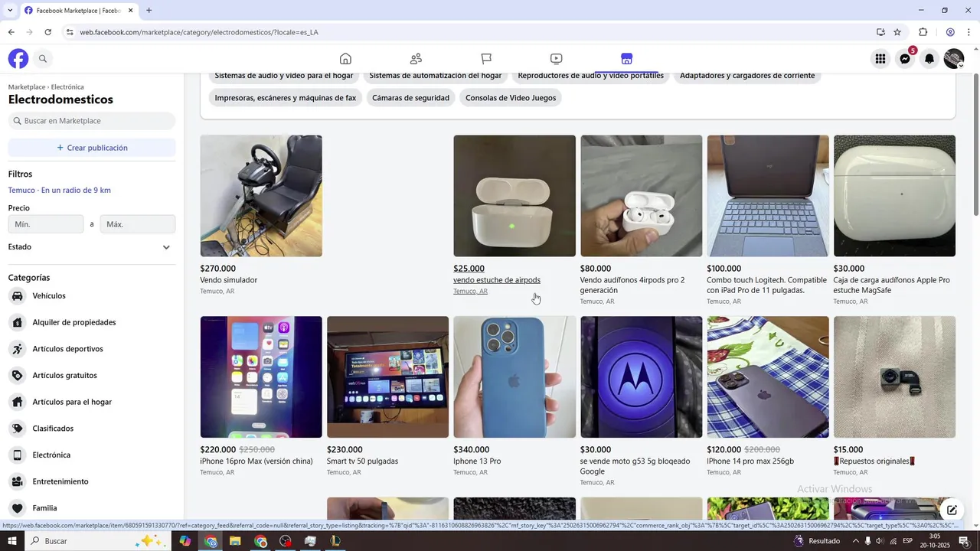Select Sistemas de audio y video chip
Image resolution: width=980 pixels, height=551 pixels.
pos(284,76)
